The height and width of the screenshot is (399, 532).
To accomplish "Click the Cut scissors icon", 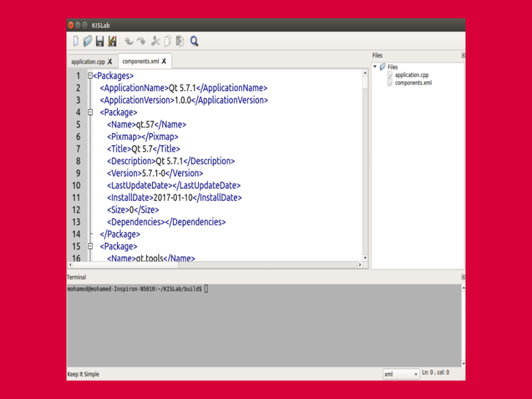I will pos(156,41).
